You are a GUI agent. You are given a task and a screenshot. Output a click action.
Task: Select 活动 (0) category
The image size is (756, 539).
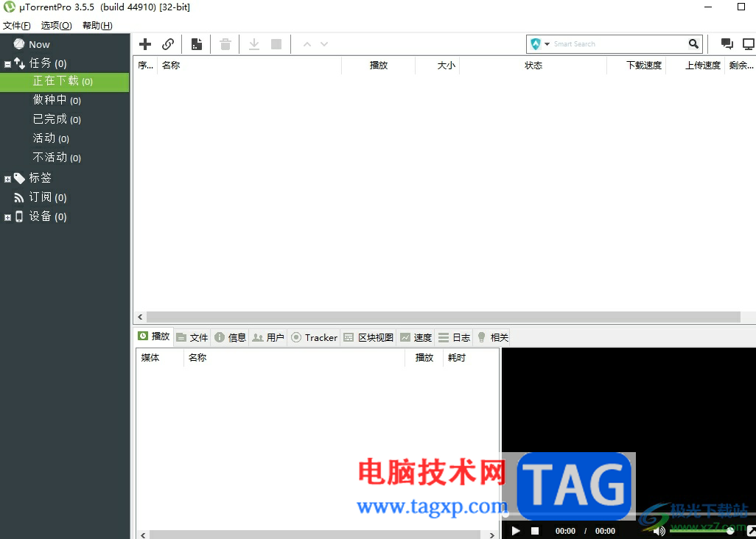click(51, 138)
